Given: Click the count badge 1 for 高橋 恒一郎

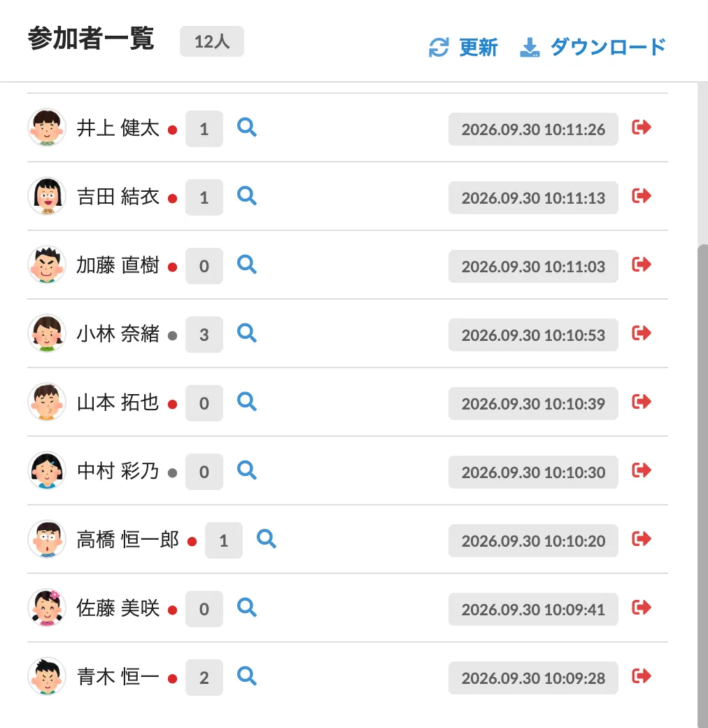Looking at the screenshot, I should [224, 540].
